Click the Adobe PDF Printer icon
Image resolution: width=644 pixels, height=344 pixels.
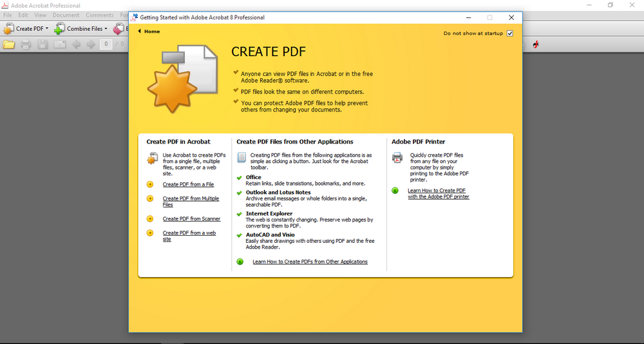[x=397, y=158]
